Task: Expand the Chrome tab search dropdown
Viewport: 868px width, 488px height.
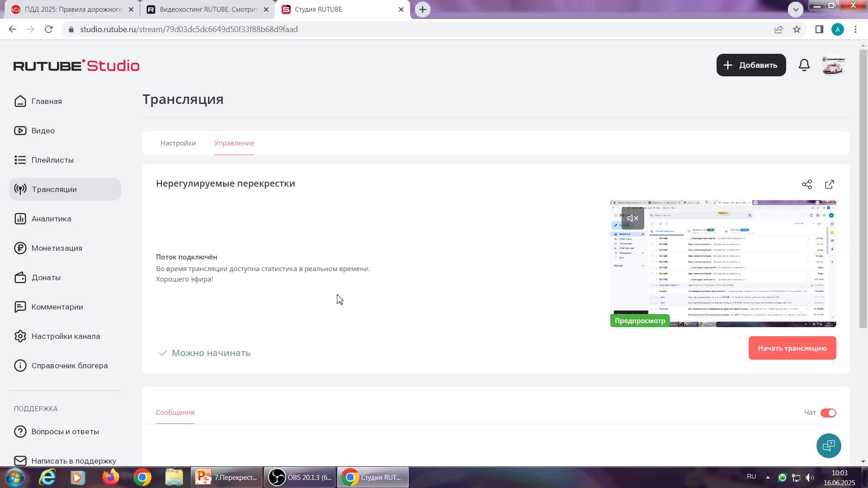Action: click(796, 9)
